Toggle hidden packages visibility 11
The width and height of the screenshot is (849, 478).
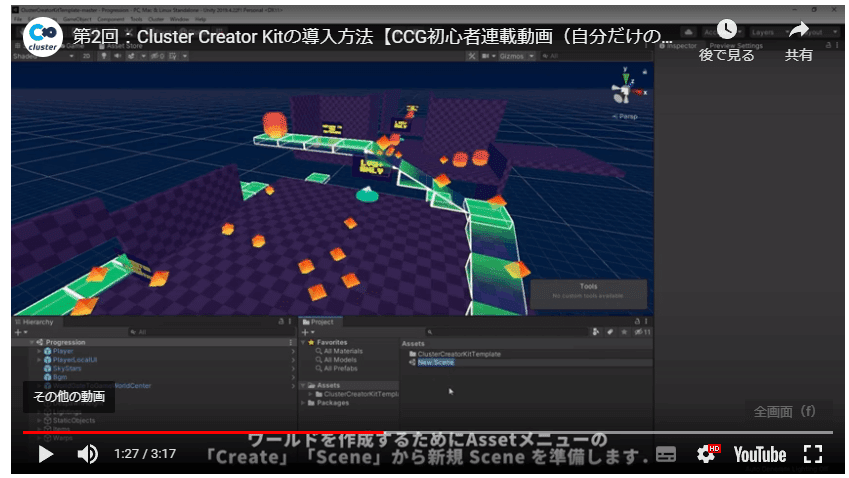[x=643, y=332]
